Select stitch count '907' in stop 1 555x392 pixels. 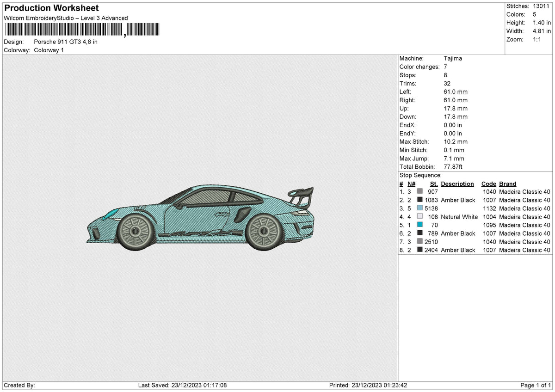(x=433, y=192)
